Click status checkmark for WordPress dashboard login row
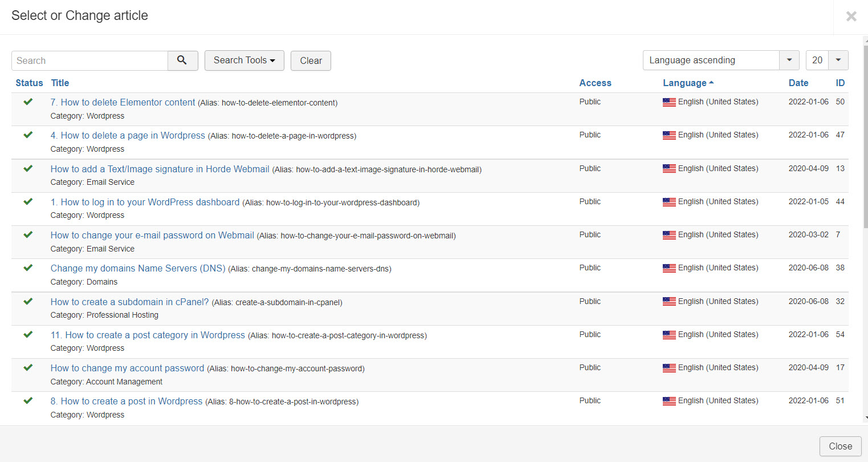The image size is (868, 462). click(28, 201)
